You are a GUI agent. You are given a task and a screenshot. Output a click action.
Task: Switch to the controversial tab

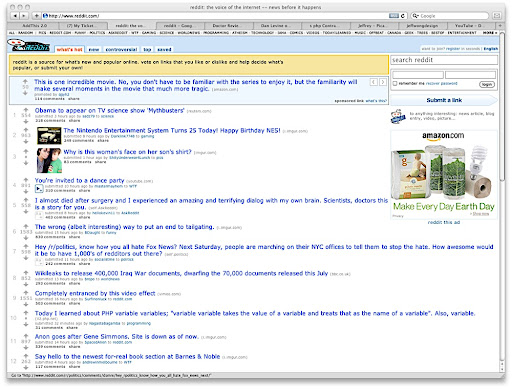pyautogui.click(x=121, y=49)
